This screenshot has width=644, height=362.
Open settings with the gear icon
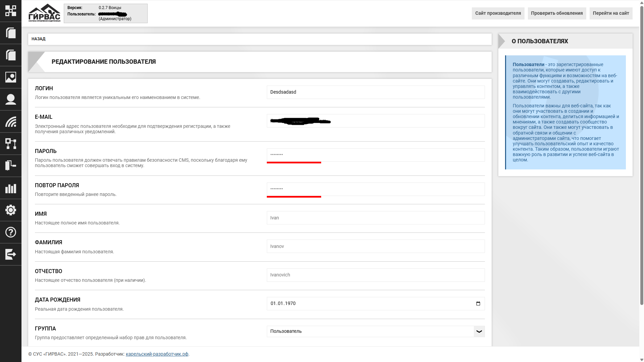coord(11,210)
